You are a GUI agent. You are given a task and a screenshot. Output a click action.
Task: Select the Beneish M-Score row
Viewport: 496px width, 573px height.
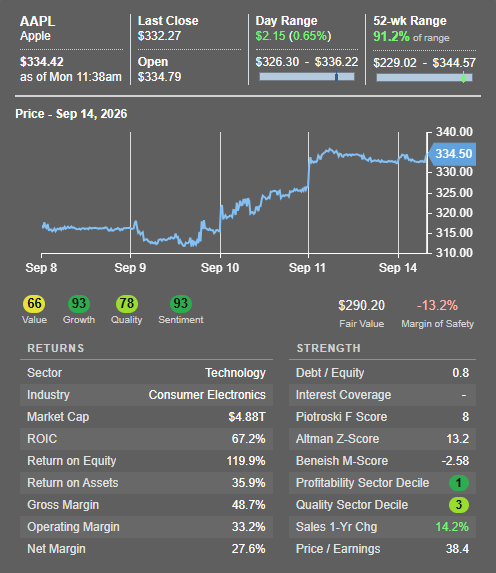point(382,461)
